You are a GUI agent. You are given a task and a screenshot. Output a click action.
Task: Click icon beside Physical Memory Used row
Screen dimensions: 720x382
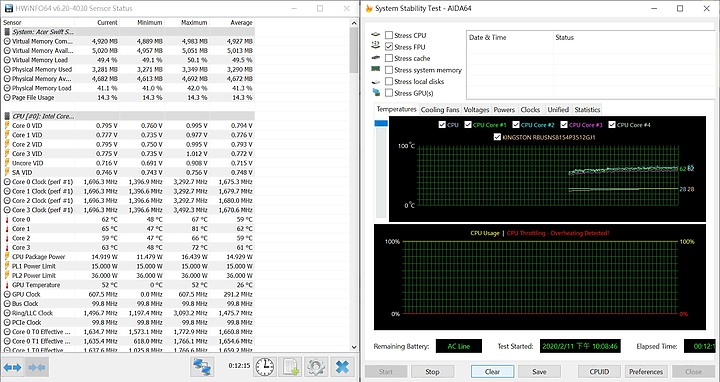pyautogui.click(x=7, y=69)
